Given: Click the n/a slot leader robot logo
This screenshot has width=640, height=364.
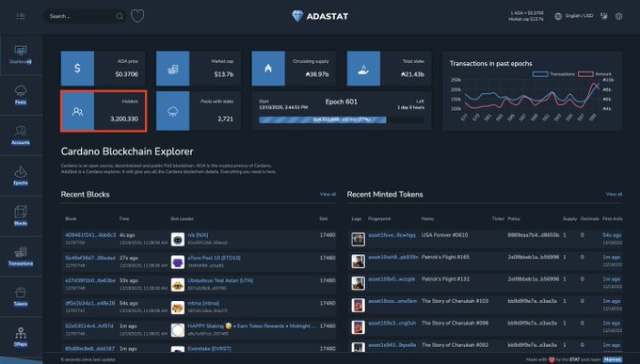Looking at the screenshot, I should (178, 239).
